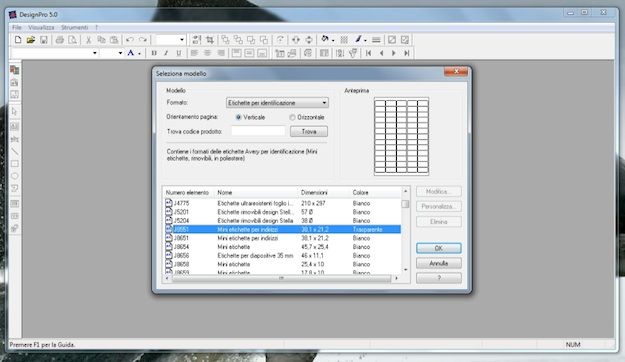This screenshot has width=625, height=362.
Task: Select the J4775 row
Action: coord(283,203)
